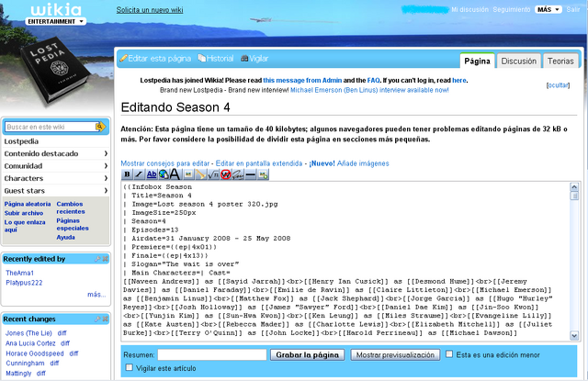Click Mostrar previsualización button
Image resolution: width=588 pixels, height=381 pixels.
395,354
